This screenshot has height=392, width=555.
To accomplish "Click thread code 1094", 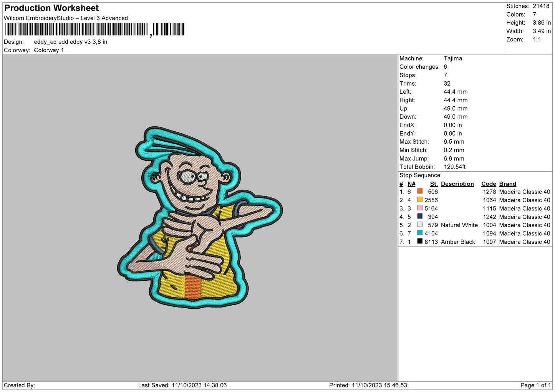I will coord(490,233).
